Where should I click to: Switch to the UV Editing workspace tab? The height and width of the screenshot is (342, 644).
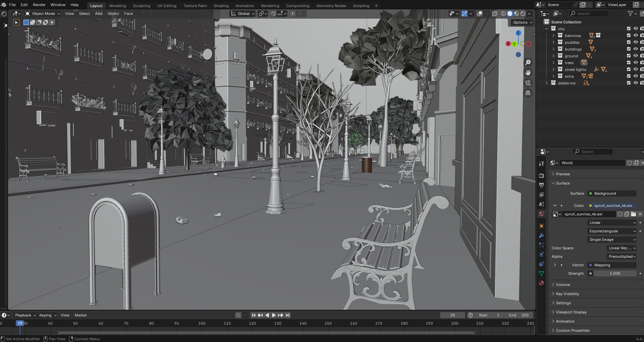(167, 6)
